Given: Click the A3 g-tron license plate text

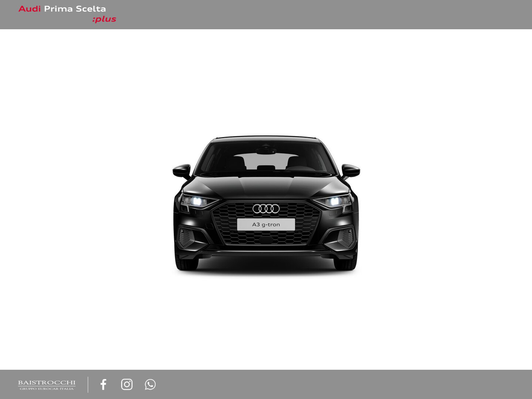Looking at the screenshot, I should pyautogui.click(x=266, y=224).
